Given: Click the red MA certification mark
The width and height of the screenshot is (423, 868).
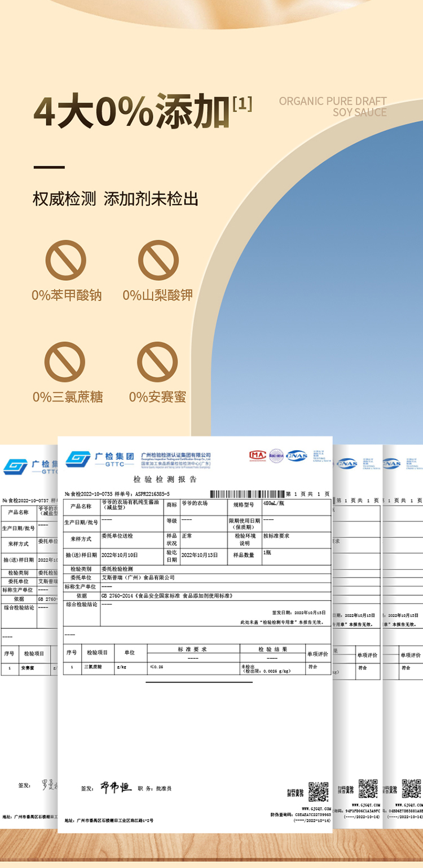Looking at the screenshot, I should tap(258, 455).
